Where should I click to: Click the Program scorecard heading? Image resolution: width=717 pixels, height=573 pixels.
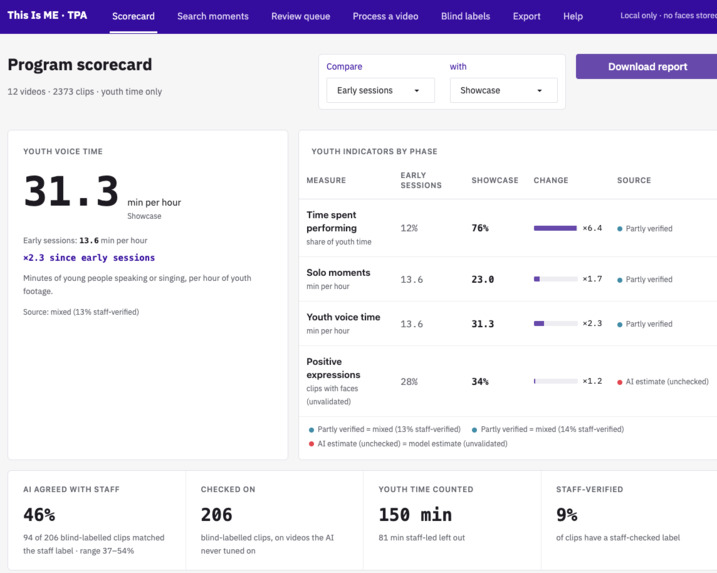[x=80, y=65]
